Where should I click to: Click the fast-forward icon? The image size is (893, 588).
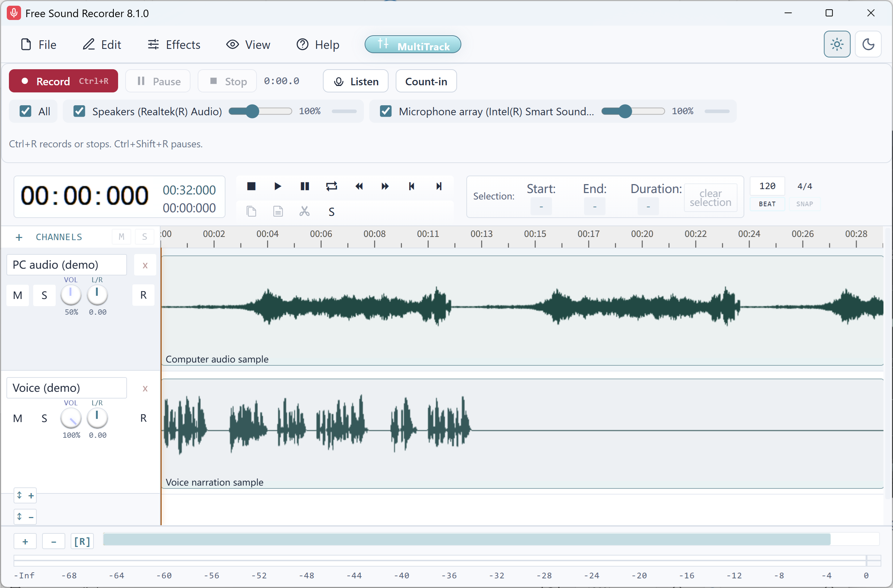pos(385,187)
